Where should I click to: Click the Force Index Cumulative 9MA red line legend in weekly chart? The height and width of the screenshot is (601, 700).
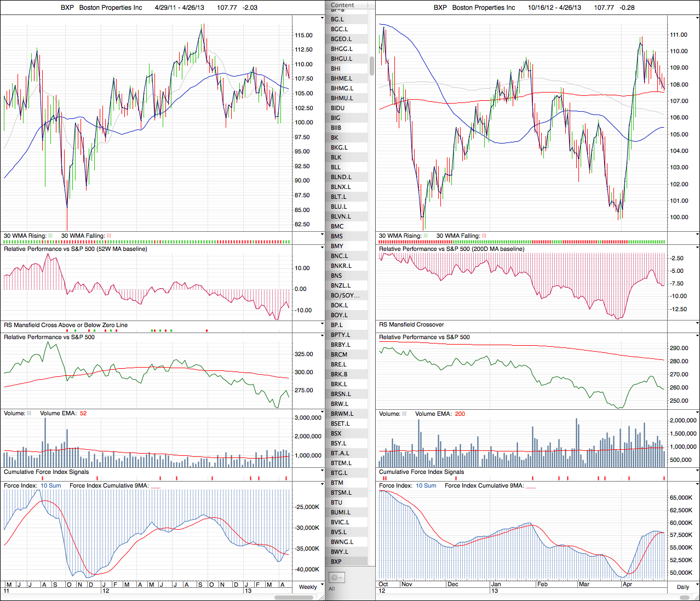pos(155,486)
